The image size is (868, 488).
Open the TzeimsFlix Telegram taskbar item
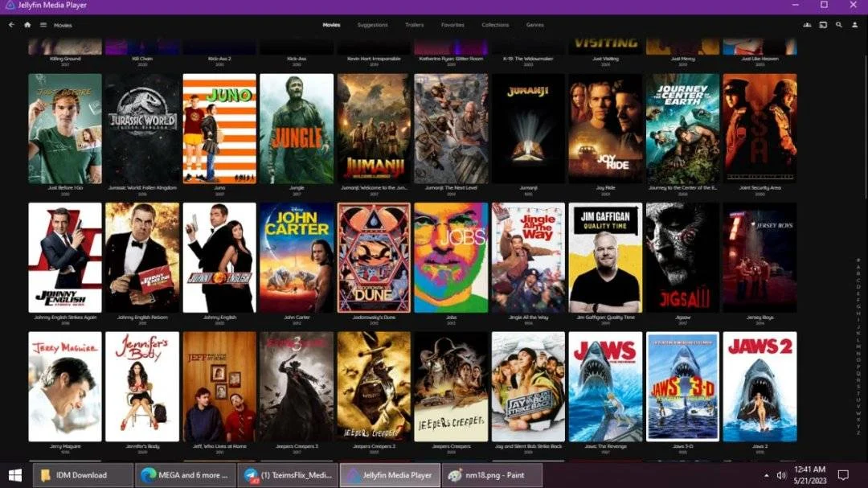pyautogui.click(x=288, y=475)
